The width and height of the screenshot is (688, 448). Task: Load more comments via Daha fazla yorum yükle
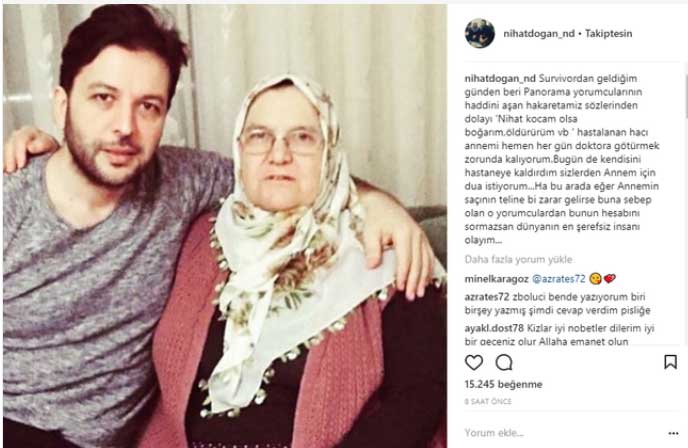pos(518,259)
